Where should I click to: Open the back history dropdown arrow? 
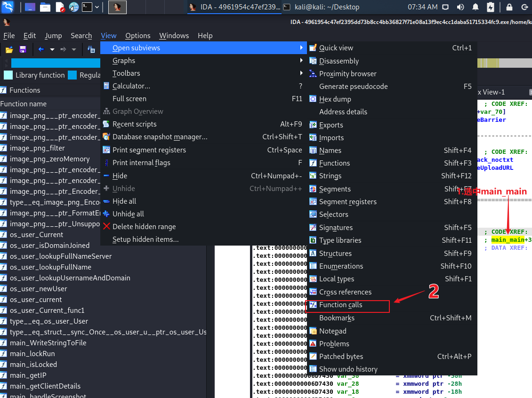tap(52, 49)
